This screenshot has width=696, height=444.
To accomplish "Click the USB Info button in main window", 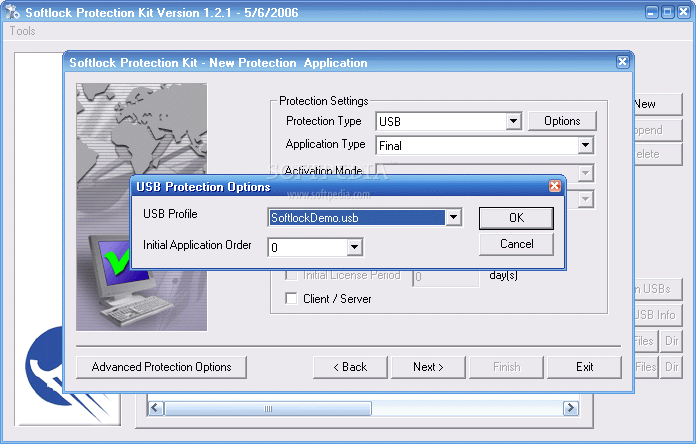I will pyautogui.click(x=657, y=315).
